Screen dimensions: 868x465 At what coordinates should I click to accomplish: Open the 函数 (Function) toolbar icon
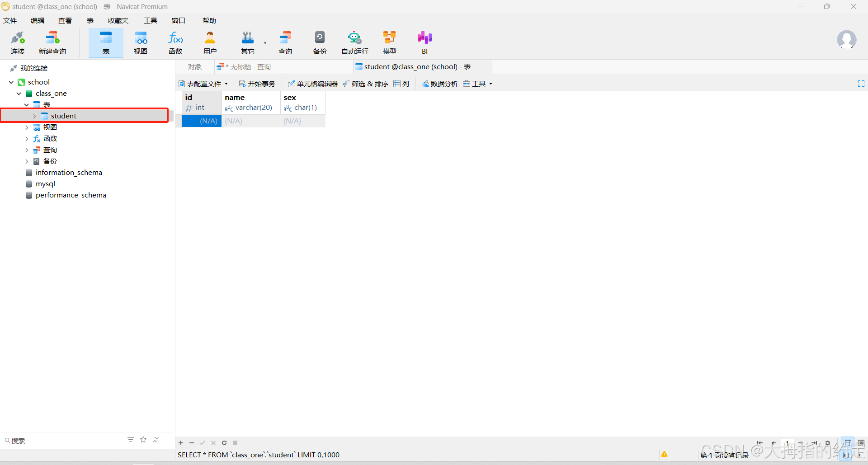(x=175, y=42)
